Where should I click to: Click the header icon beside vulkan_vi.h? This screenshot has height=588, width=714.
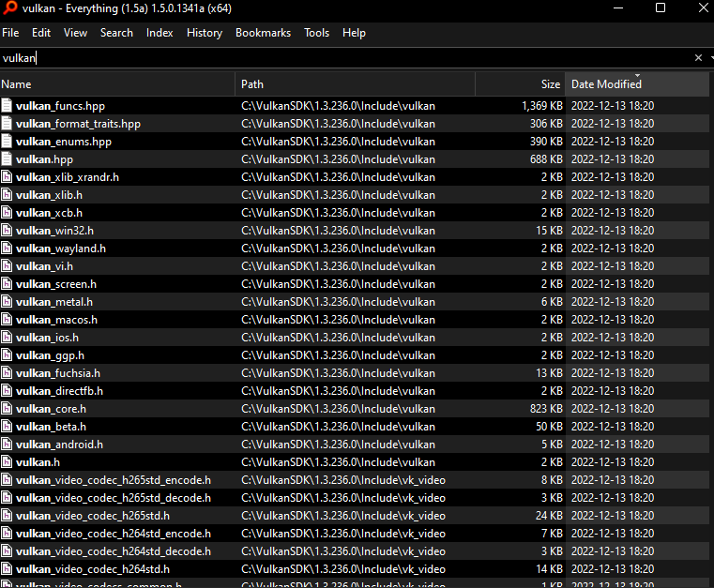7,265
